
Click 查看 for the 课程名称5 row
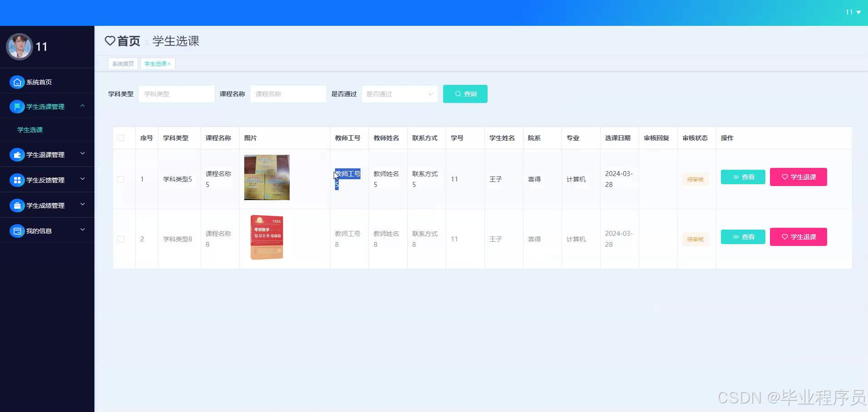(x=743, y=177)
